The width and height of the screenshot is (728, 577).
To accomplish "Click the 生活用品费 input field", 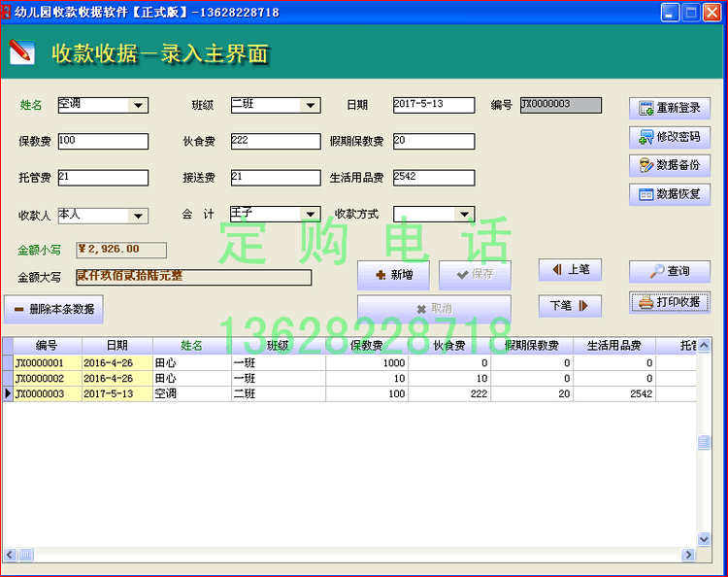I will [x=434, y=178].
